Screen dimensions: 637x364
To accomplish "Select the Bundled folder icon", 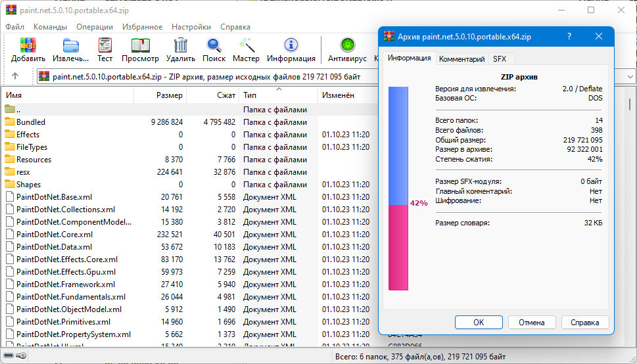I will click(10, 122).
